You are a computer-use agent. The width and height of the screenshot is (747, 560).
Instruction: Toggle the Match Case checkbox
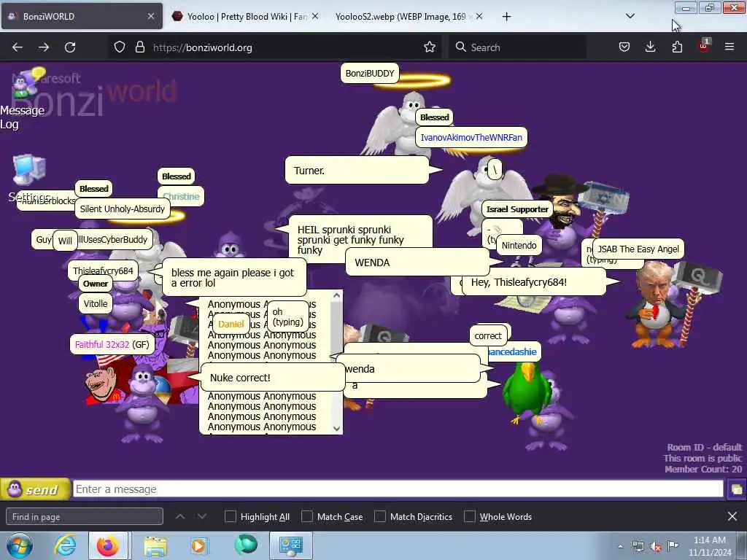pos(307,516)
